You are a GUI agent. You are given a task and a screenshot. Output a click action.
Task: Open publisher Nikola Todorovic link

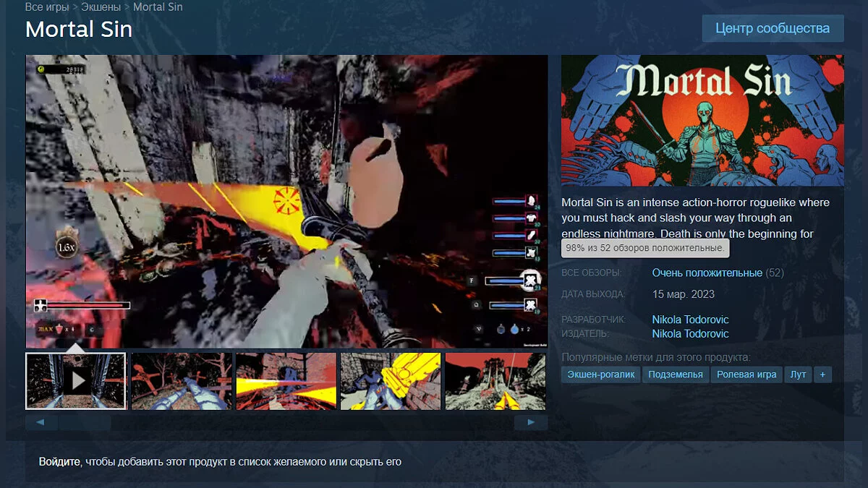[690, 333]
